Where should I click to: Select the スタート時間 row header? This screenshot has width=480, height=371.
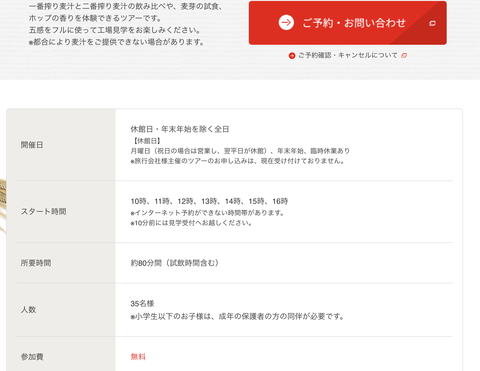click(x=43, y=212)
